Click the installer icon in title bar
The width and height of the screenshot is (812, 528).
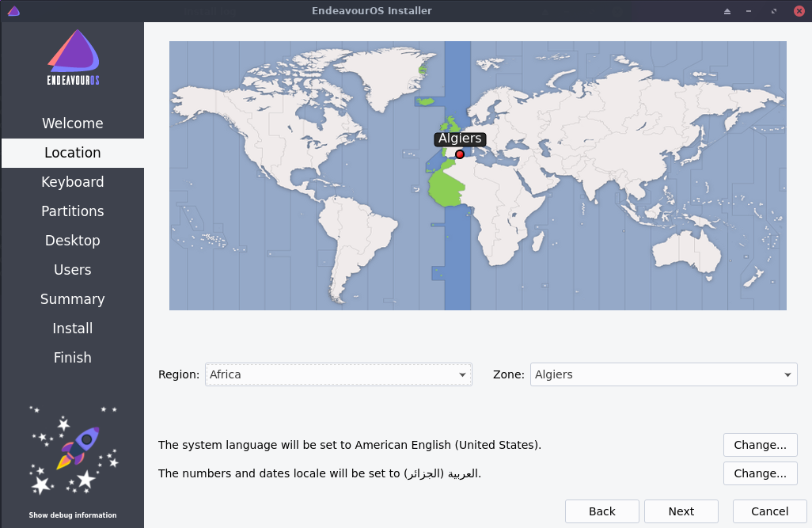coord(13,11)
